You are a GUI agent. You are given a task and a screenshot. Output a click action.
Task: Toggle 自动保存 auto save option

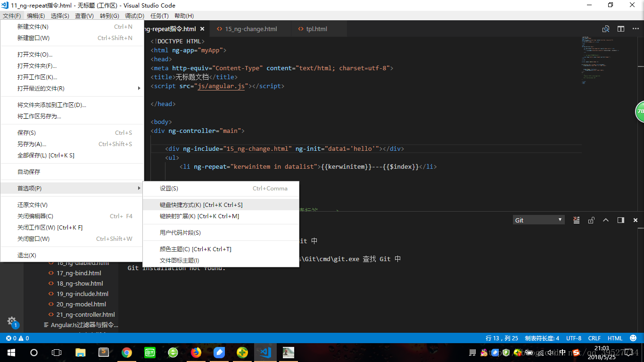click(72, 172)
